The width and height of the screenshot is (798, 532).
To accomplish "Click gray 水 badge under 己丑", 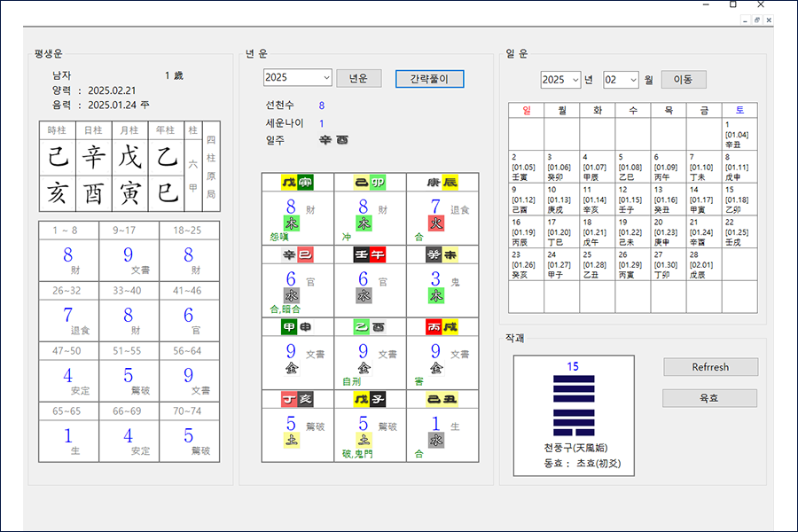I will point(435,439).
